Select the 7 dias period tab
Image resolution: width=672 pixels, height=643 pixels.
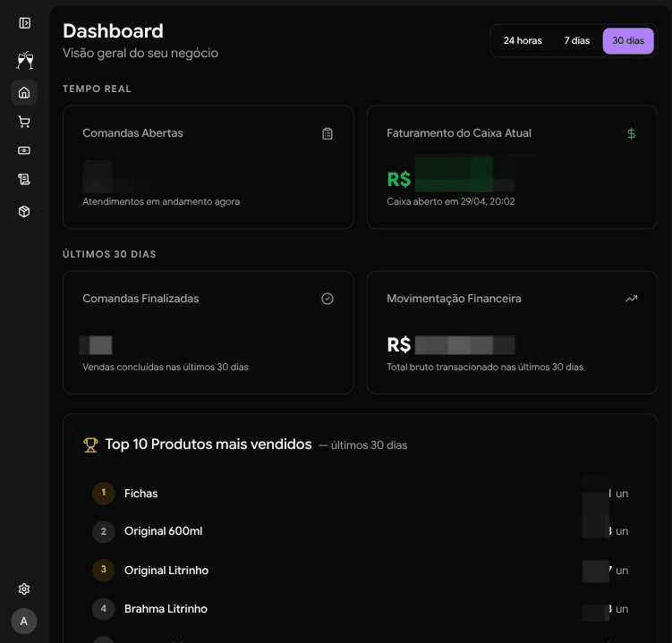click(x=577, y=41)
